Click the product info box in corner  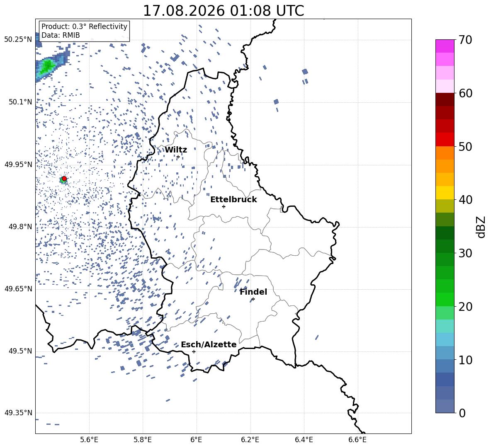pos(84,31)
